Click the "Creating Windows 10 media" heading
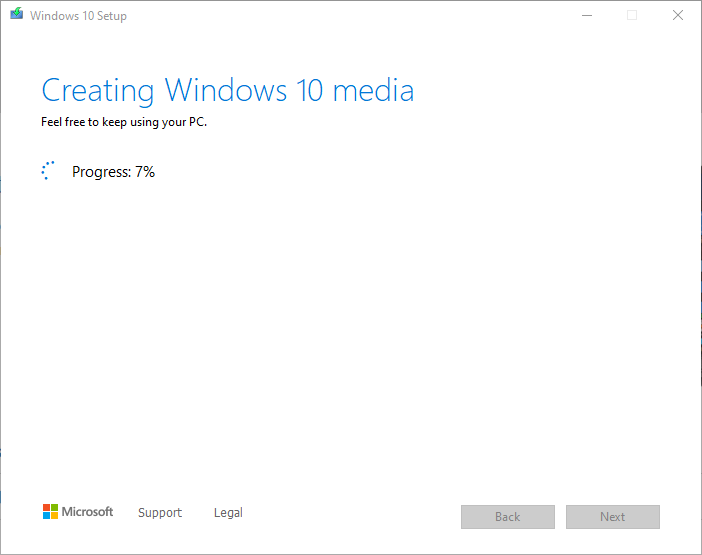The width and height of the screenshot is (702, 555). (x=227, y=91)
